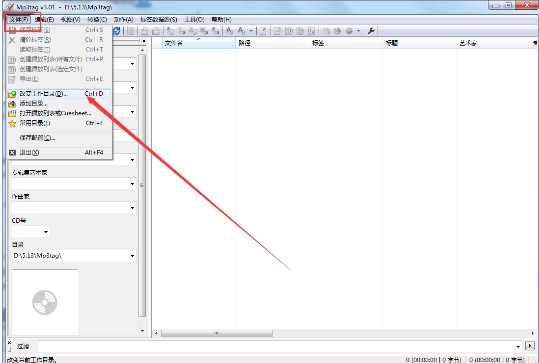Viewport: 539px width, 363px height.
Task: Open options via the wrench icon
Action: (371, 31)
